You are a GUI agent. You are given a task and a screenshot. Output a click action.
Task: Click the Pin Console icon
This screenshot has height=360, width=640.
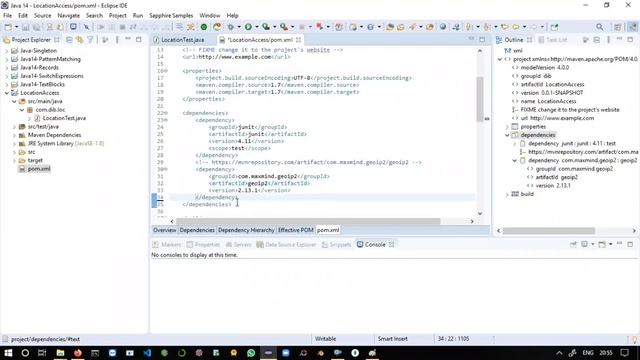coord(573,244)
